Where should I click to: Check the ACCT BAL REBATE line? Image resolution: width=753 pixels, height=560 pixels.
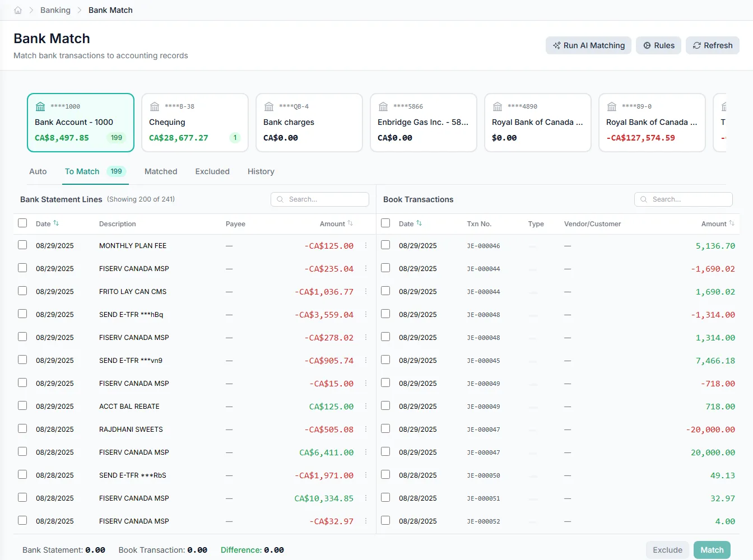[x=22, y=405]
